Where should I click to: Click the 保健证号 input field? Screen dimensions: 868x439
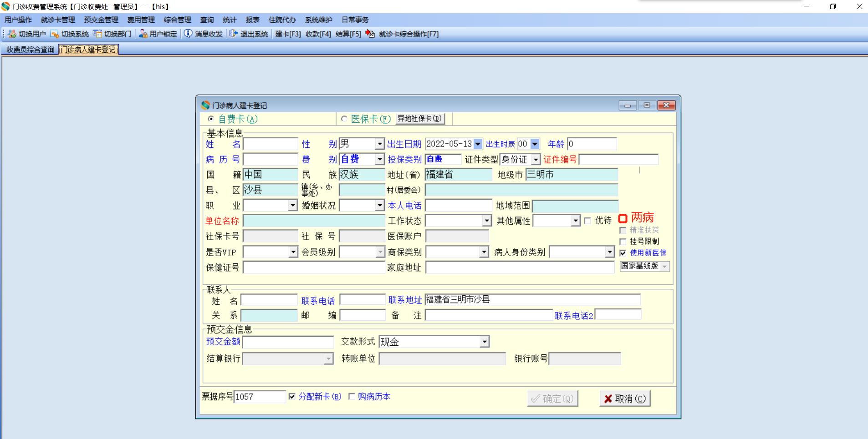pyautogui.click(x=314, y=267)
